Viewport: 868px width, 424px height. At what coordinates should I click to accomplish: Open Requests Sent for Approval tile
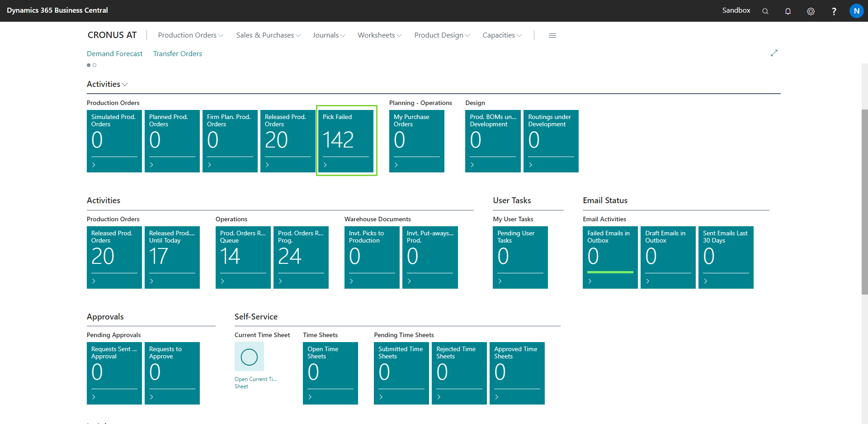pyautogui.click(x=114, y=373)
